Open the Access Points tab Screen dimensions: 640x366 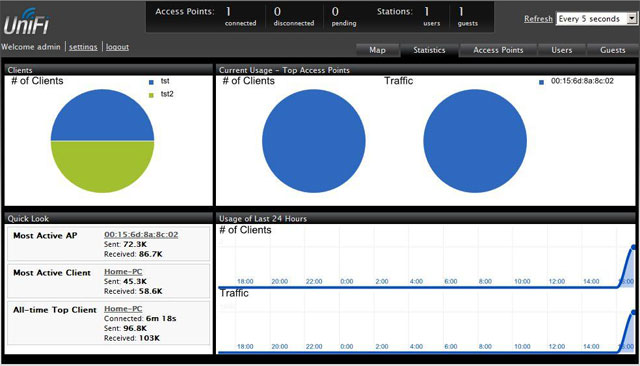point(498,50)
